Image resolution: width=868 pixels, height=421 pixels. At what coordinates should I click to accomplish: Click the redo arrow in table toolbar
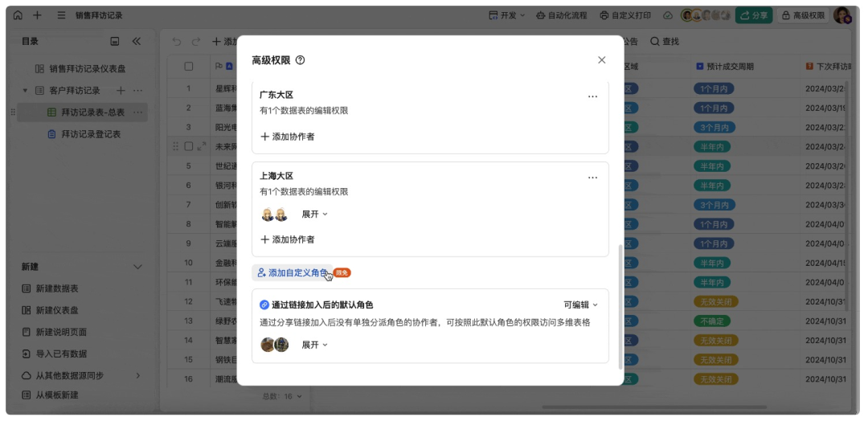(x=195, y=42)
